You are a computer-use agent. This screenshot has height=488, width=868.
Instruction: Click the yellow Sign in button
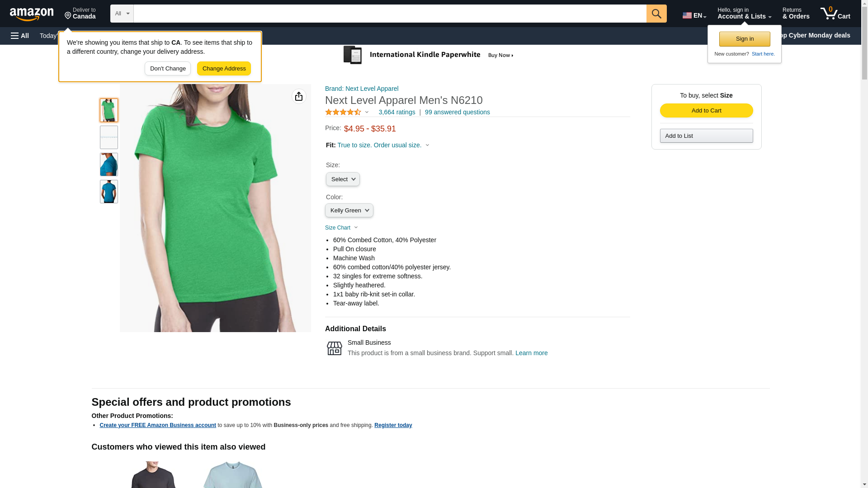coord(744,39)
